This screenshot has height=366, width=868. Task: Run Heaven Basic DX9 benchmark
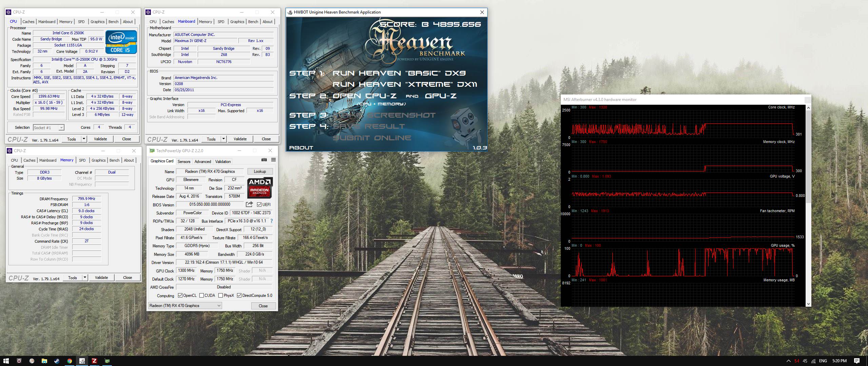click(x=399, y=73)
